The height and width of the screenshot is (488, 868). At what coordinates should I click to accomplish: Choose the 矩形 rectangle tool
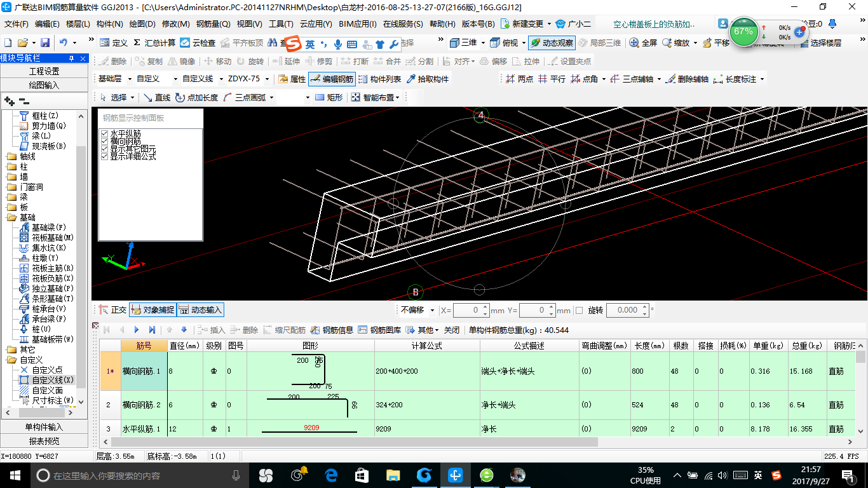[329, 97]
